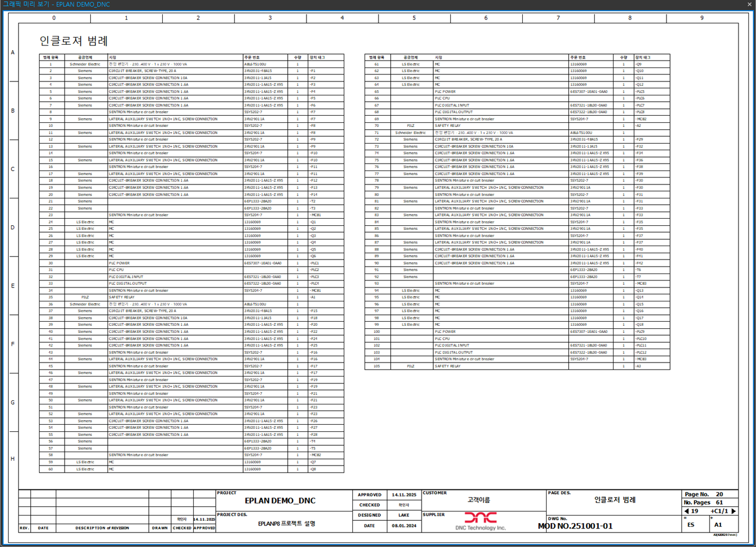Select device tag "-F2" in row 3
The height and width of the screenshot is (547, 756).
pyautogui.click(x=313, y=78)
